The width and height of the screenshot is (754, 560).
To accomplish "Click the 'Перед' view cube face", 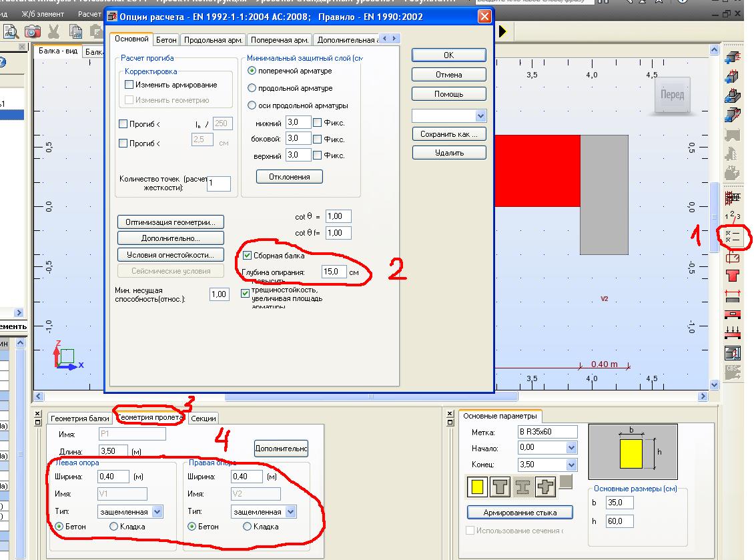I will [x=672, y=94].
